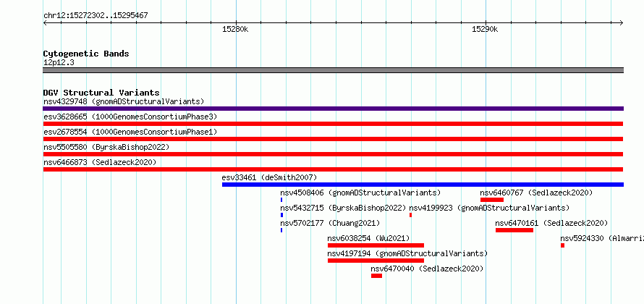Click the red nsv6466873 variant bar
This screenshot has height=304, width=644.
(333, 169)
